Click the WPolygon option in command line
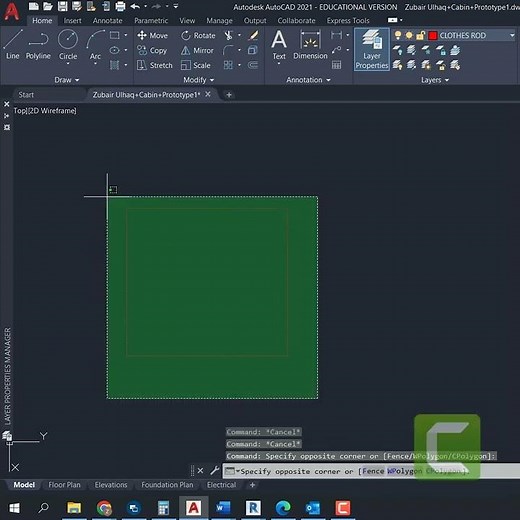Screen dimensions: 520x520 [404, 471]
